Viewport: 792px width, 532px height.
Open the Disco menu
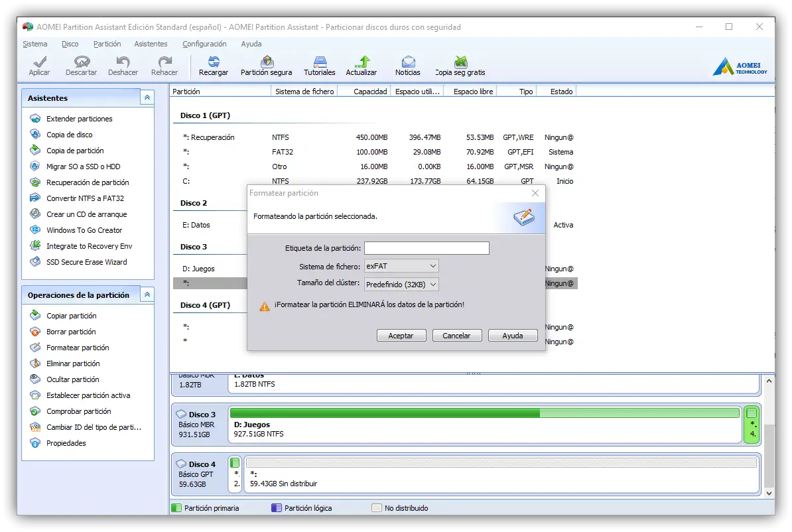coord(70,44)
